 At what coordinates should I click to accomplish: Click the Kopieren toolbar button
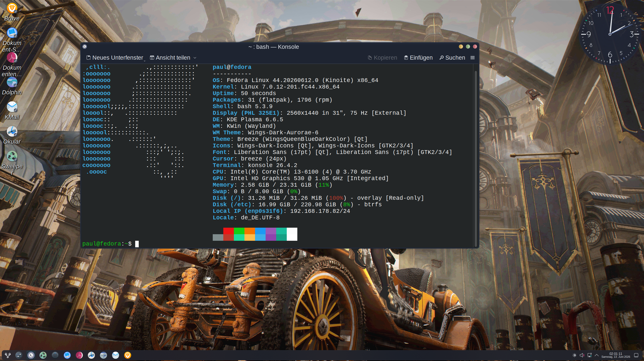382,58
